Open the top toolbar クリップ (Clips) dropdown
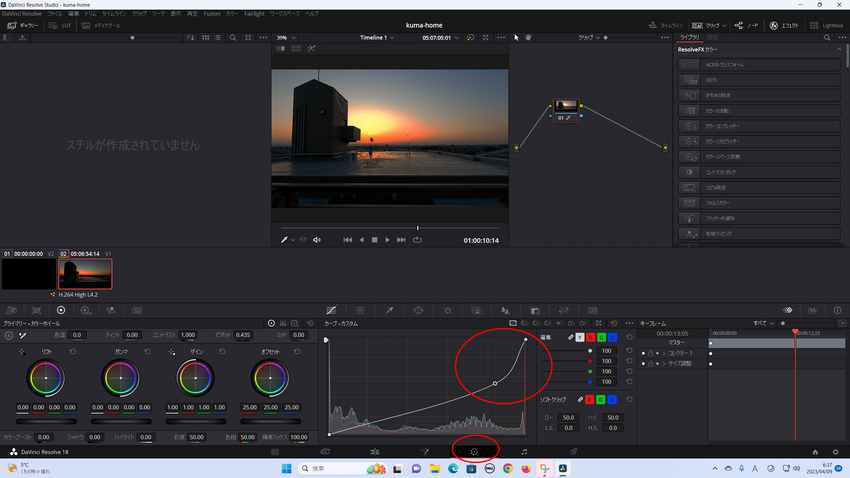This screenshot has width=850, height=478. click(709, 25)
